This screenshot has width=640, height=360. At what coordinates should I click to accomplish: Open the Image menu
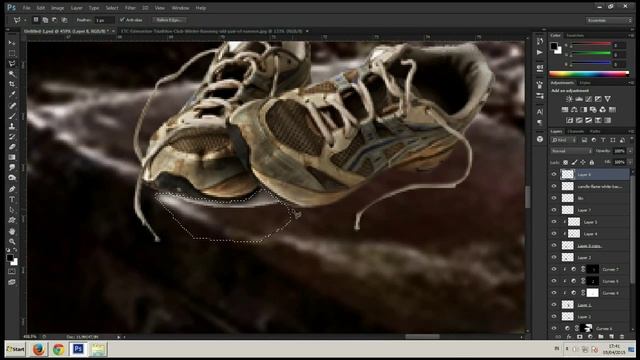(57, 8)
